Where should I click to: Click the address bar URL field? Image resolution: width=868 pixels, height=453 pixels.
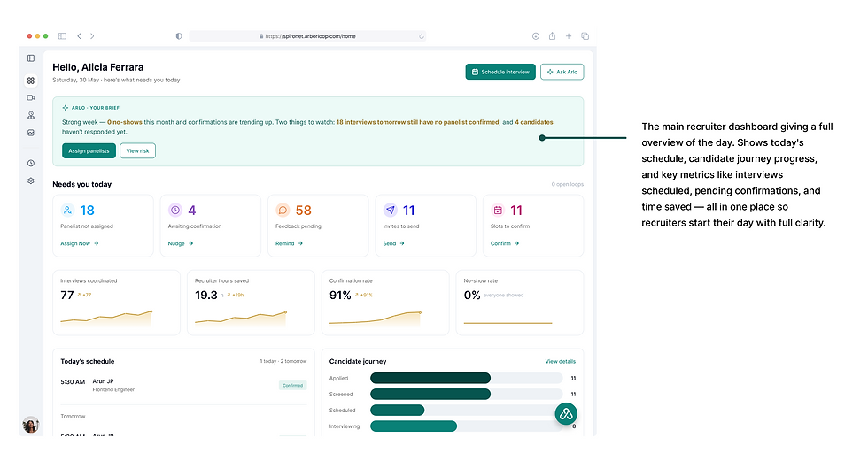coord(308,36)
